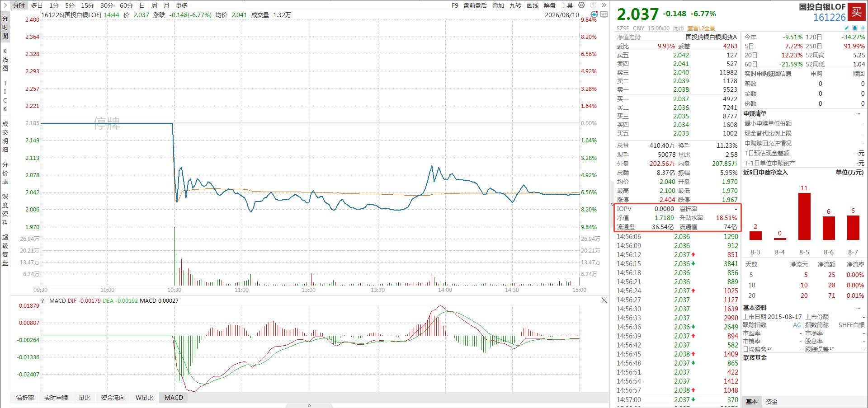The image size is (868, 408).
Task: Toggle 叠加 overlay in top toolbar
Action: (x=498, y=5)
